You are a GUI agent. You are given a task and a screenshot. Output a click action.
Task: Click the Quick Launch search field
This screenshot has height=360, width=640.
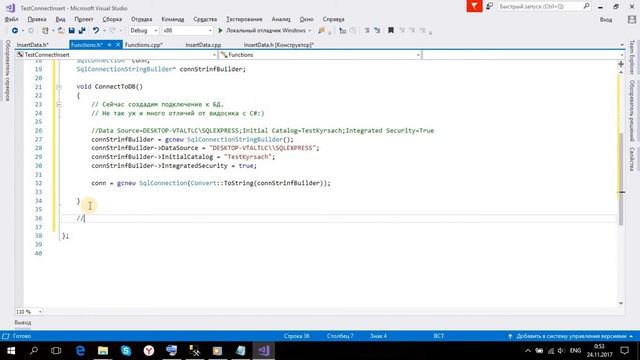pyautogui.click(x=544, y=7)
